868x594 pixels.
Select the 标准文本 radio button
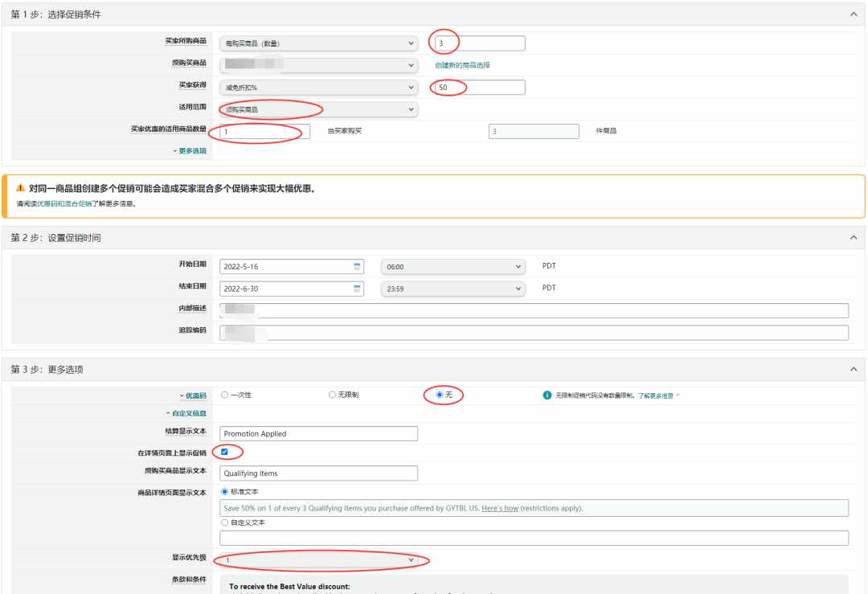tap(224, 492)
